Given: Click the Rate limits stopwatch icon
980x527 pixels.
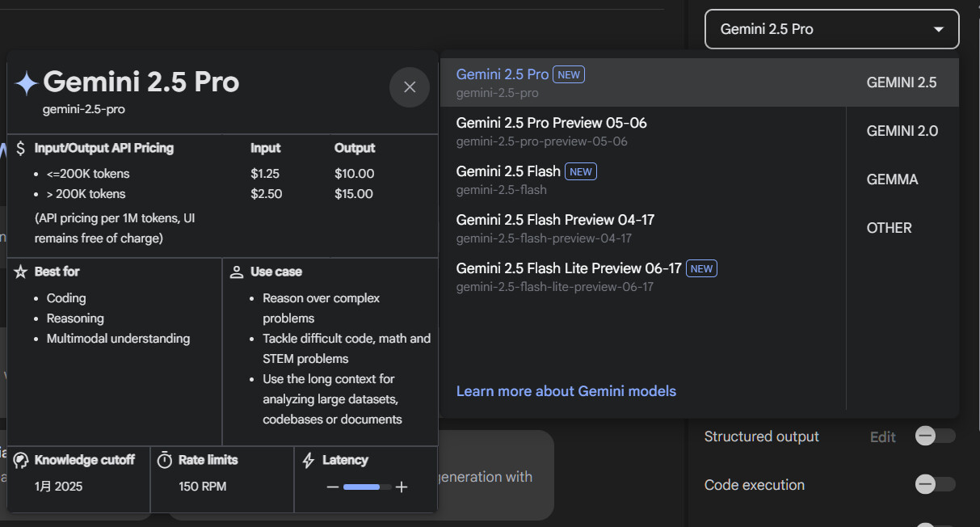Looking at the screenshot, I should coord(165,460).
